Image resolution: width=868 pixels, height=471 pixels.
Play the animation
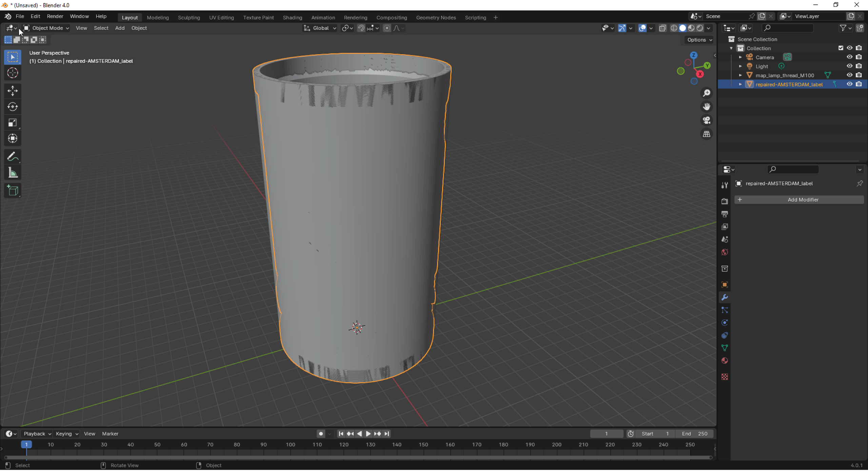(x=368, y=434)
